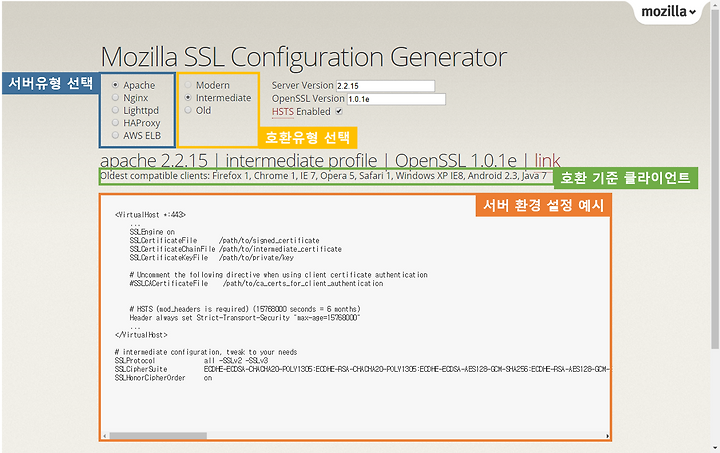Click the 'Mozilla SSL Configuration Generator' title
The image size is (720, 453).
pos(304,57)
